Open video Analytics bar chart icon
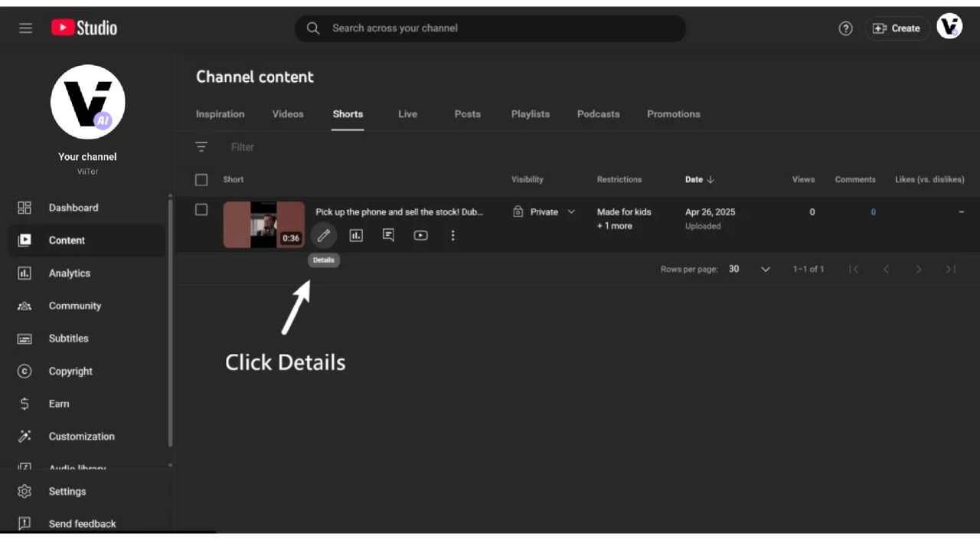Screen dimensions: 980x540 (x=356, y=235)
